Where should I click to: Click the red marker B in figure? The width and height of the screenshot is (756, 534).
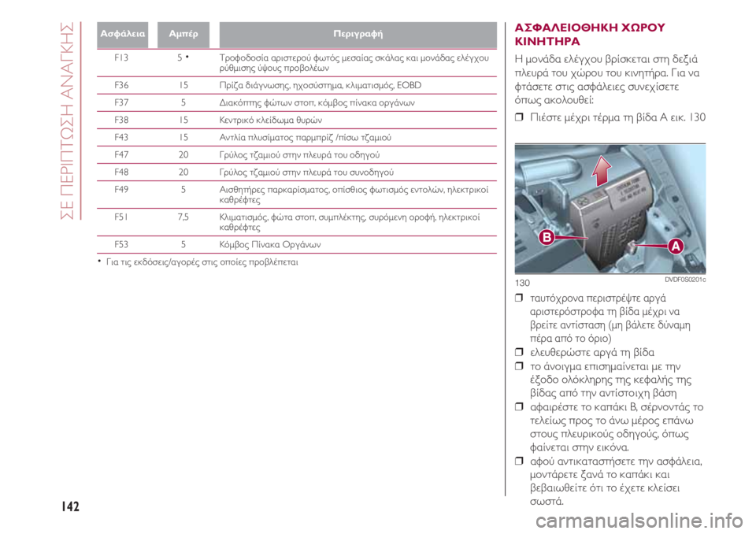(547, 237)
